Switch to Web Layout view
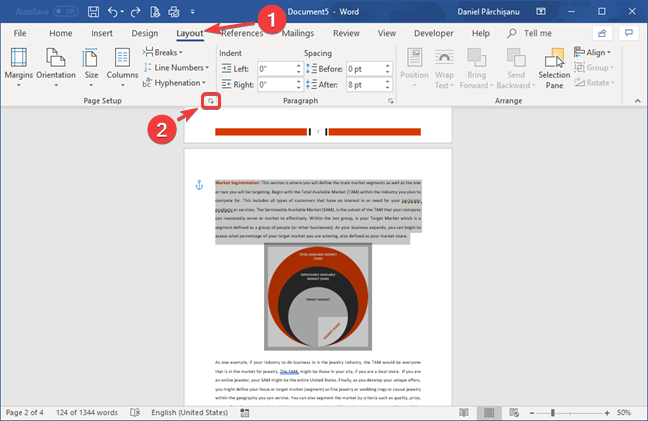Screen dimensions: 648x421 [514, 412]
